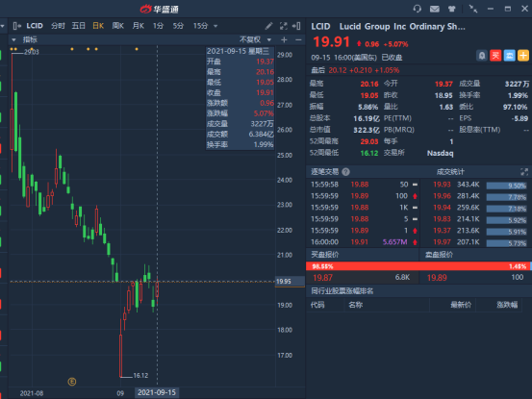
Task: Click the red buy-side ratio bar 98.55%
Action: (x=418, y=266)
